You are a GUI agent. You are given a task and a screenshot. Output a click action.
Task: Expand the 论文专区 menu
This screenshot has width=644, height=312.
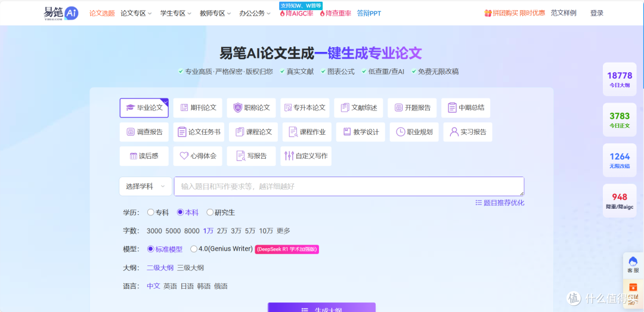(x=136, y=13)
